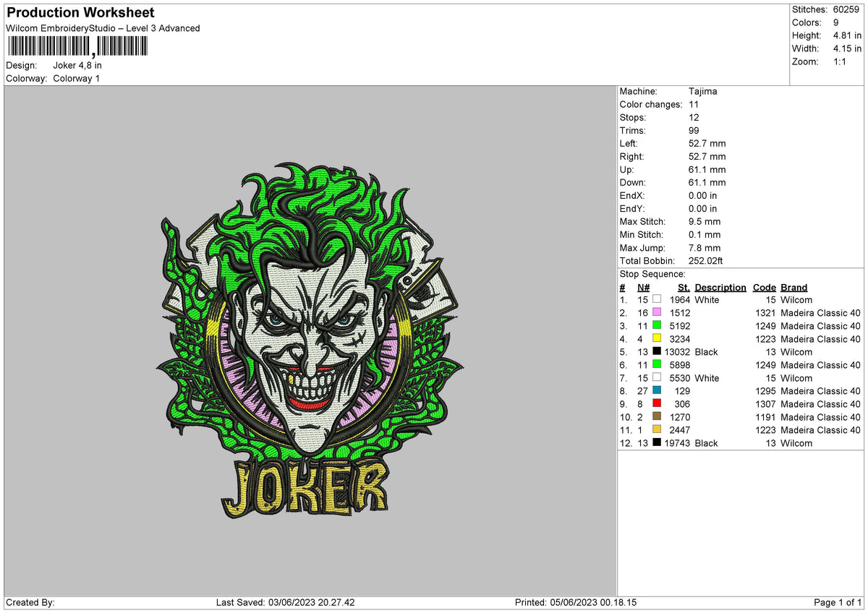Image resolution: width=868 pixels, height=613 pixels.
Task: Click the Code column header
Action: 764,288
